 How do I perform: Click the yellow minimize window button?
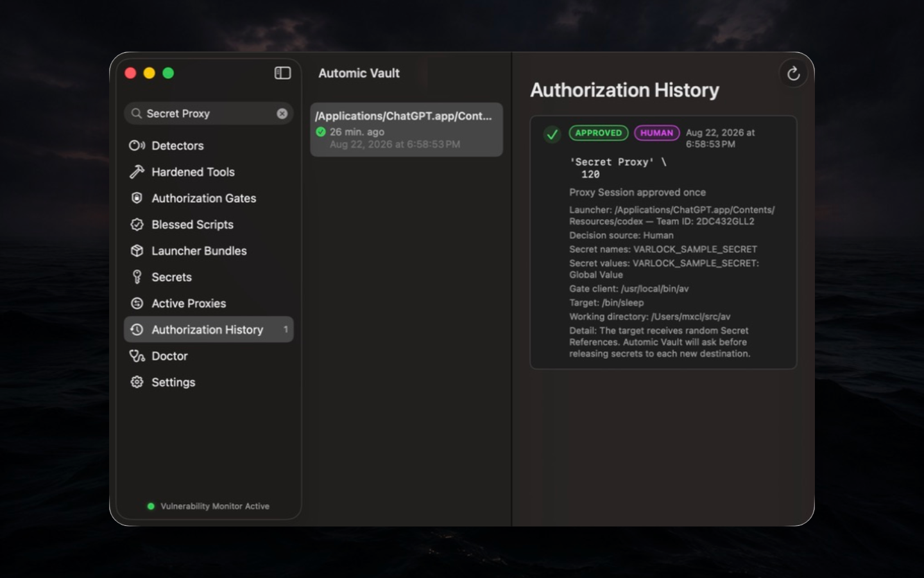pyautogui.click(x=149, y=73)
